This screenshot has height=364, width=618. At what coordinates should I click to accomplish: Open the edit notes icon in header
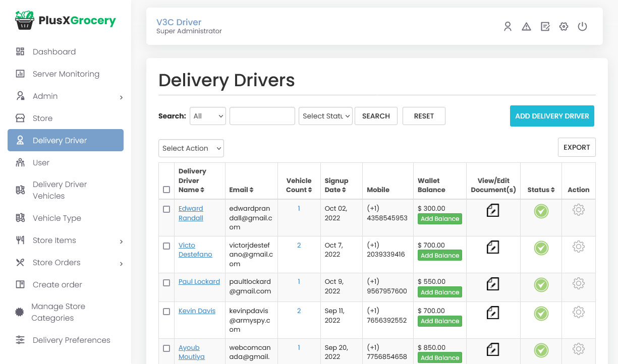coord(545,27)
